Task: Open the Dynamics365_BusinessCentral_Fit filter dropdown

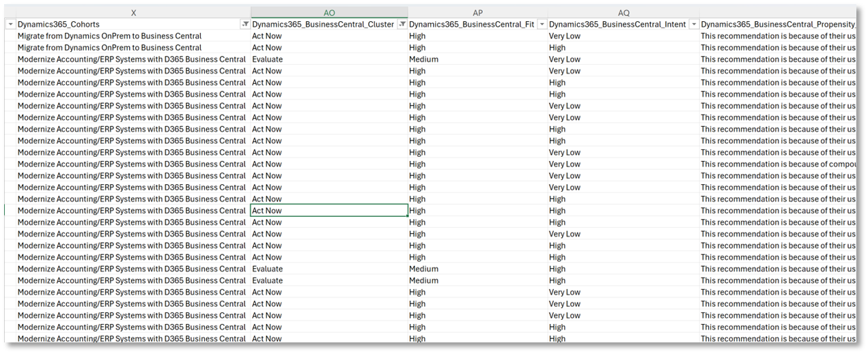Action: pyautogui.click(x=542, y=25)
